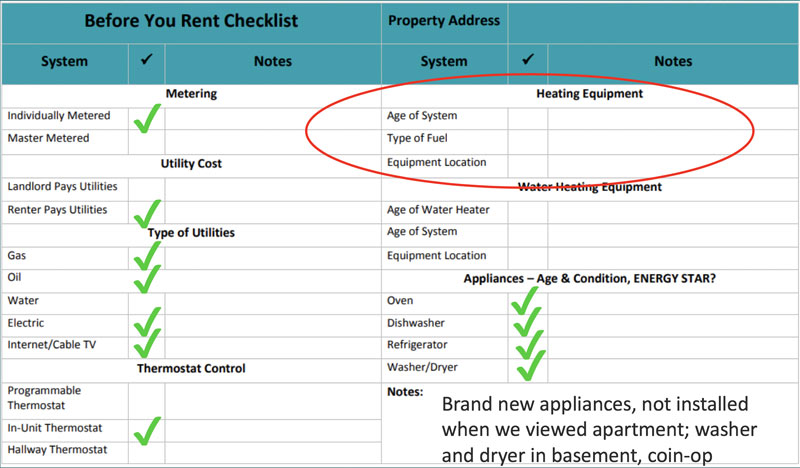Select the Property Address label
This screenshot has height=468, width=800.
click(444, 21)
